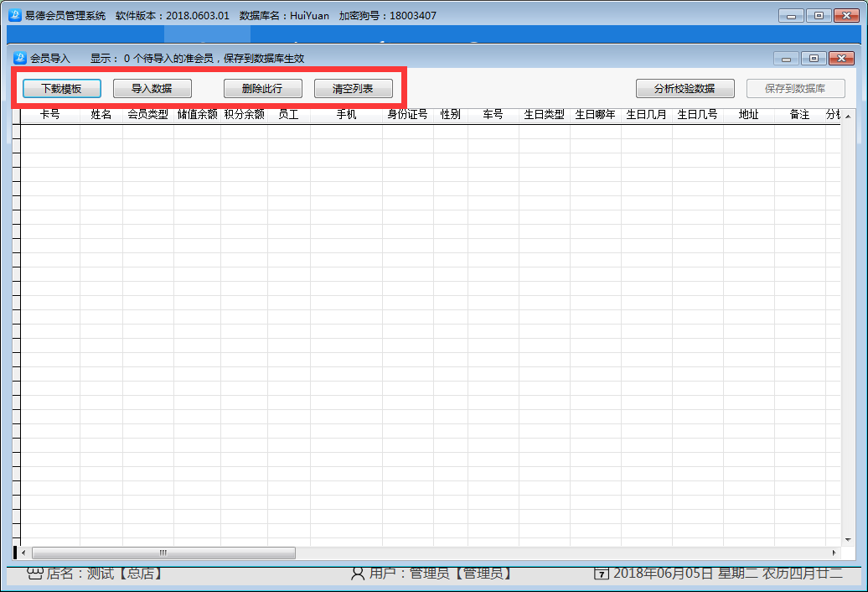Click the vertical scrollbar down arrow
This screenshot has height=592, width=868.
click(848, 540)
